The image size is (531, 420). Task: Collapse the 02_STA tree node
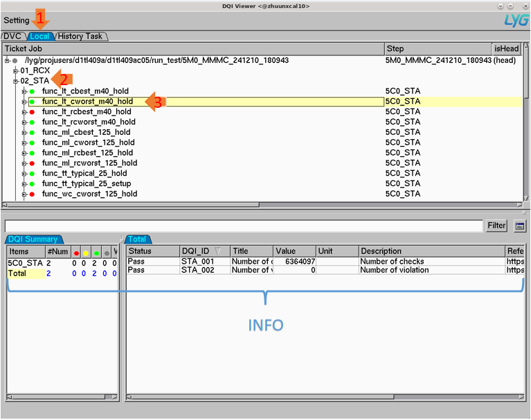(16, 81)
